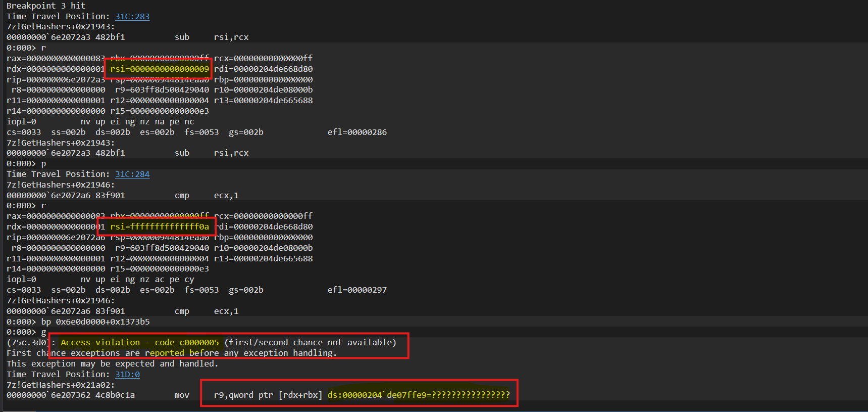The image size is (868, 412).
Task: Select the rsi=ffffffffffffff0a register value
Action: (160, 226)
